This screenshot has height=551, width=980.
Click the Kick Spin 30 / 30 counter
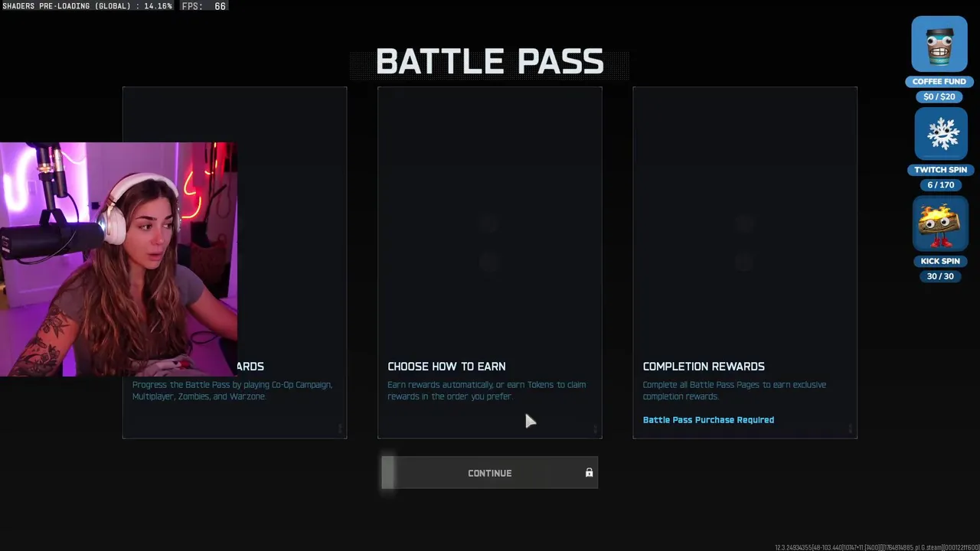[940, 276]
